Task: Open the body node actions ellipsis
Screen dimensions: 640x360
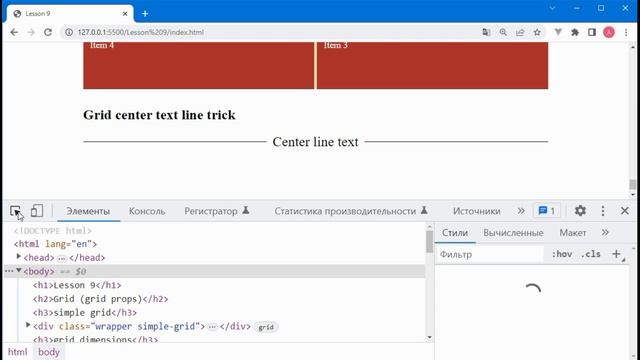Action: click(9, 271)
